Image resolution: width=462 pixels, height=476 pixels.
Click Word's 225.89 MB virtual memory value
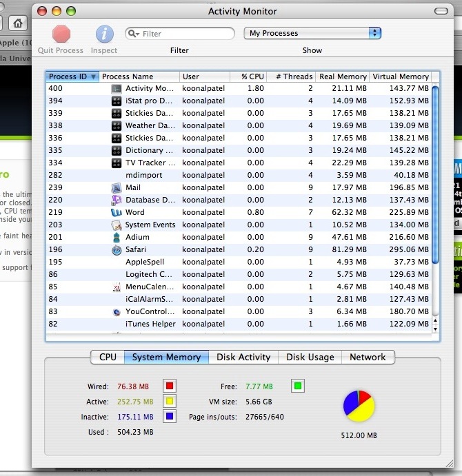pyautogui.click(x=409, y=212)
